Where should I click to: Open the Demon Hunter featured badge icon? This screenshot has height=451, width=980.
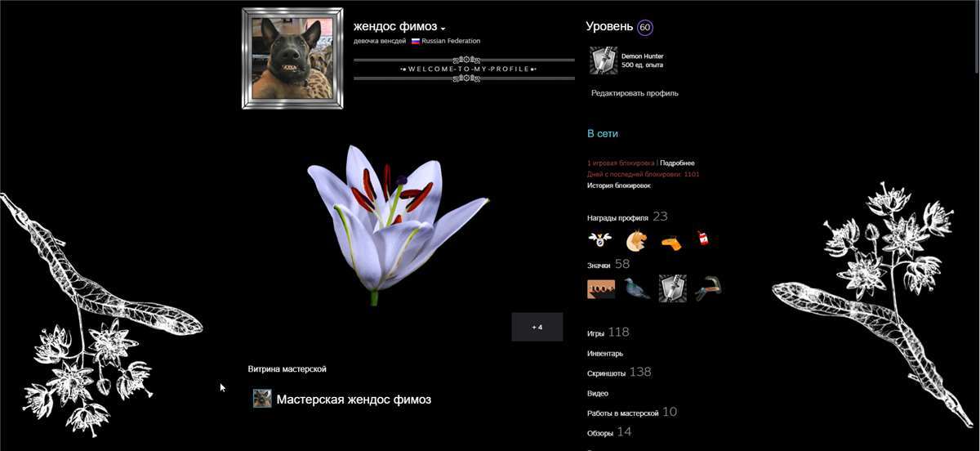point(603,60)
